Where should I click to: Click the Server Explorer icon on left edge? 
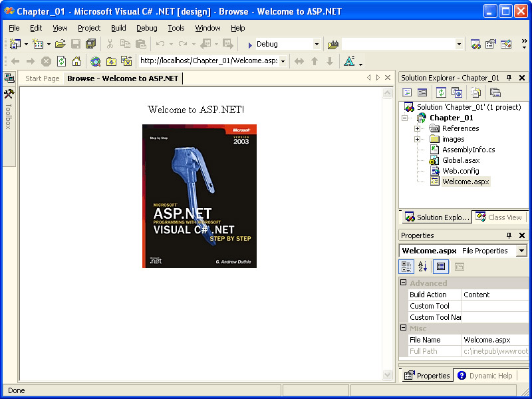(9, 78)
